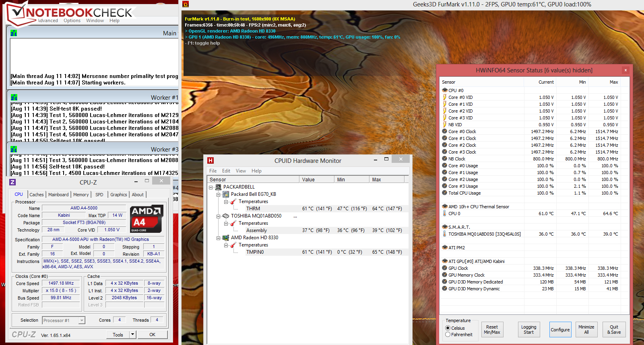
Task: Click the Minimize All button
Action: (586, 330)
